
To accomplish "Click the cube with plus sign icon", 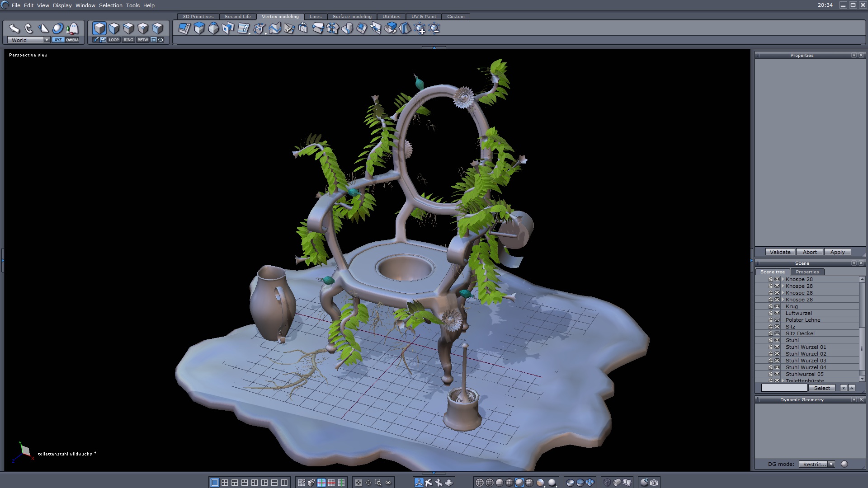I will pos(420,29).
